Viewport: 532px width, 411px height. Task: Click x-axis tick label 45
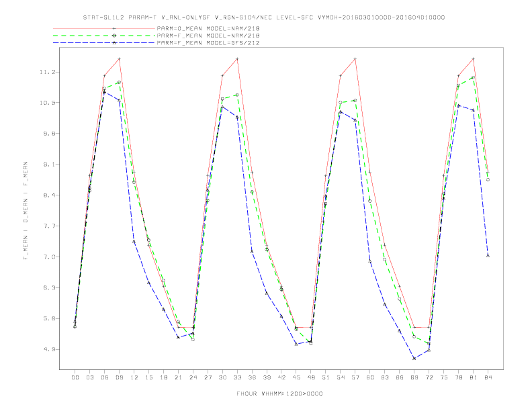tap(296, 377)
